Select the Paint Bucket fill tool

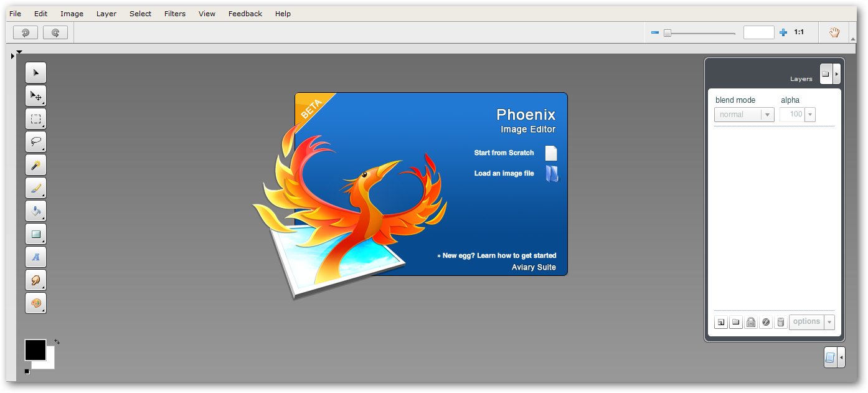pos(35,211)
